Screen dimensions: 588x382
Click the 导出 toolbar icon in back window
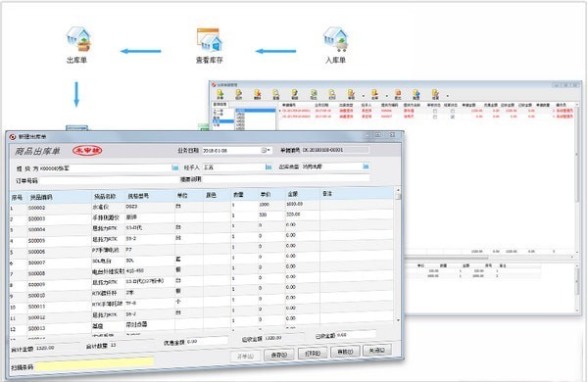click(314, 94)
